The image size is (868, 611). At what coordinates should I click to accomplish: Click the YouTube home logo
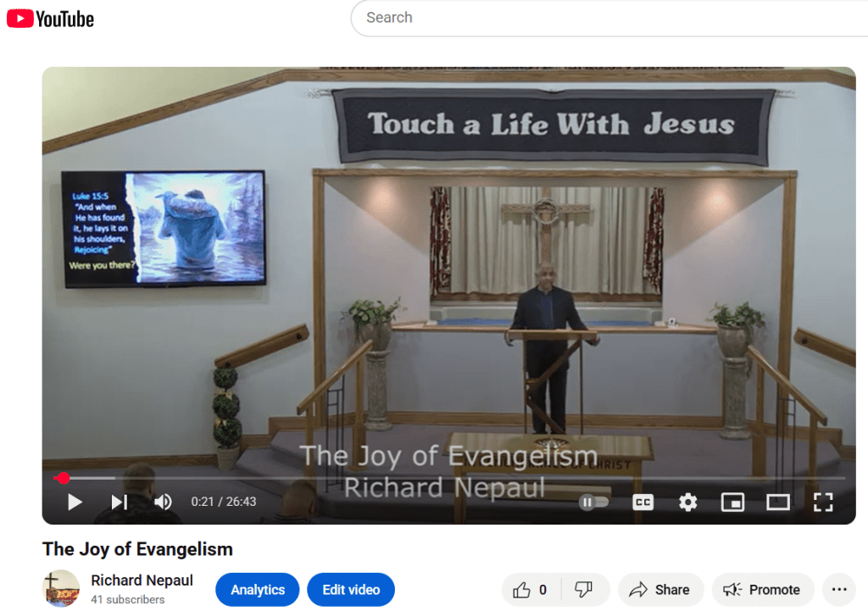click(x=51, y=19)
